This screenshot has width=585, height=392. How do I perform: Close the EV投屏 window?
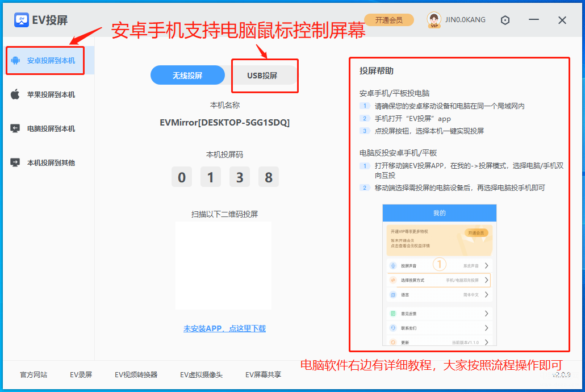pos(562,20)
